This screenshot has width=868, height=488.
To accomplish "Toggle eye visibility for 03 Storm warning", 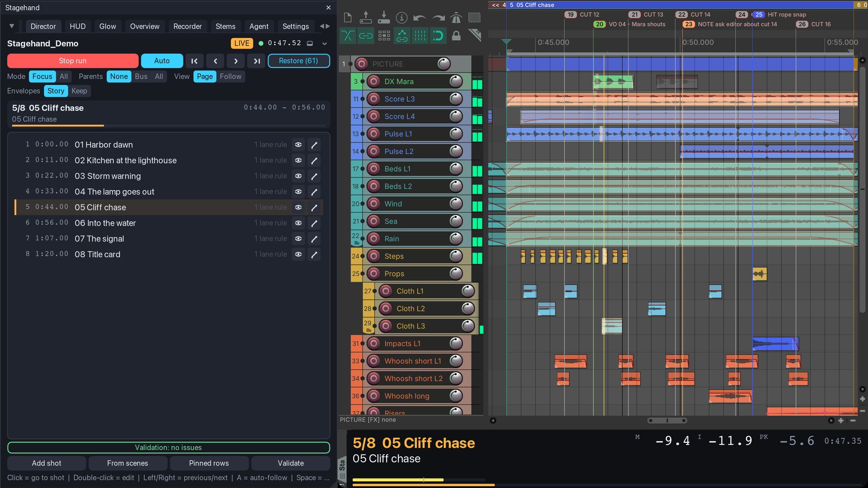I will (298, 176).
